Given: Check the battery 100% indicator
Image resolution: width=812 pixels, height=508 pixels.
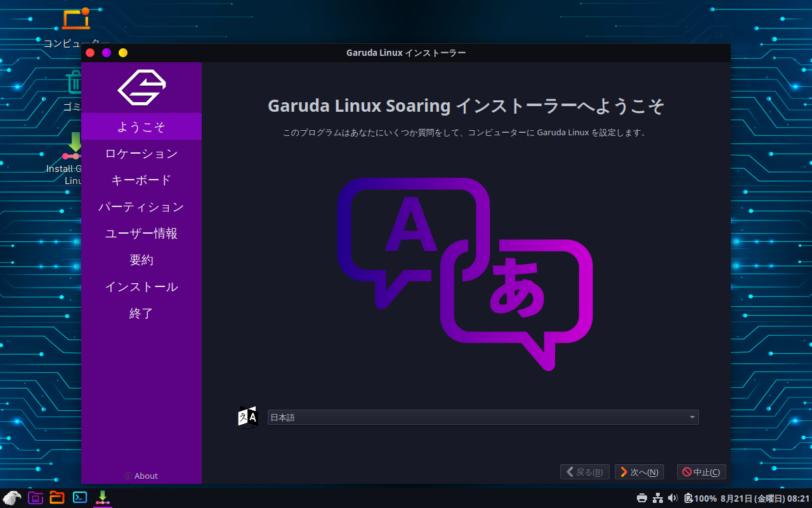Looking at the screenshot, I should [x=700, y=498].
